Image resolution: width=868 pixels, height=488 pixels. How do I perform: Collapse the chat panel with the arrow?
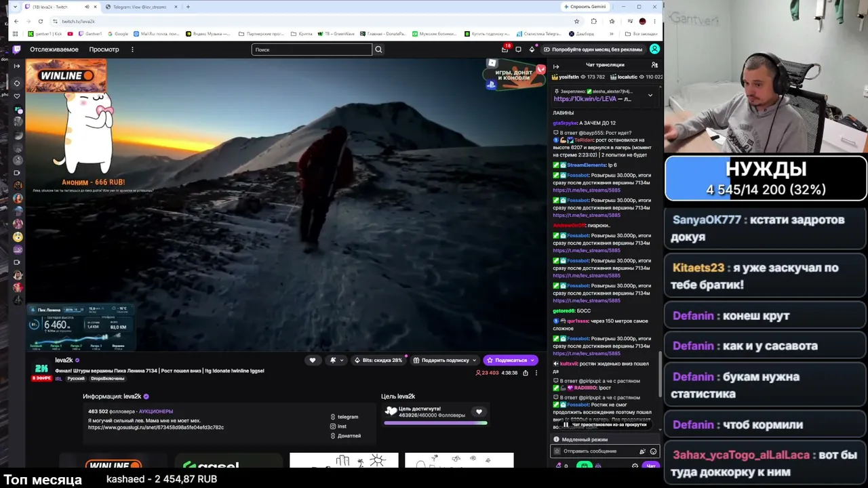(556, 66)
